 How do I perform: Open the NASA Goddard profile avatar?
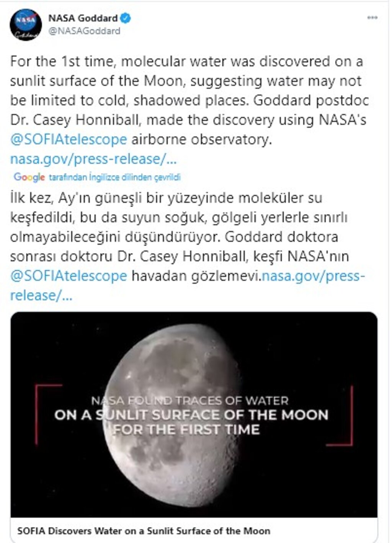tap(26, 24)
